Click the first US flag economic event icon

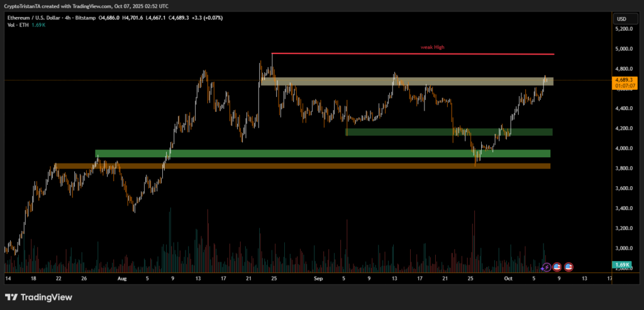[x=557, y=267]
